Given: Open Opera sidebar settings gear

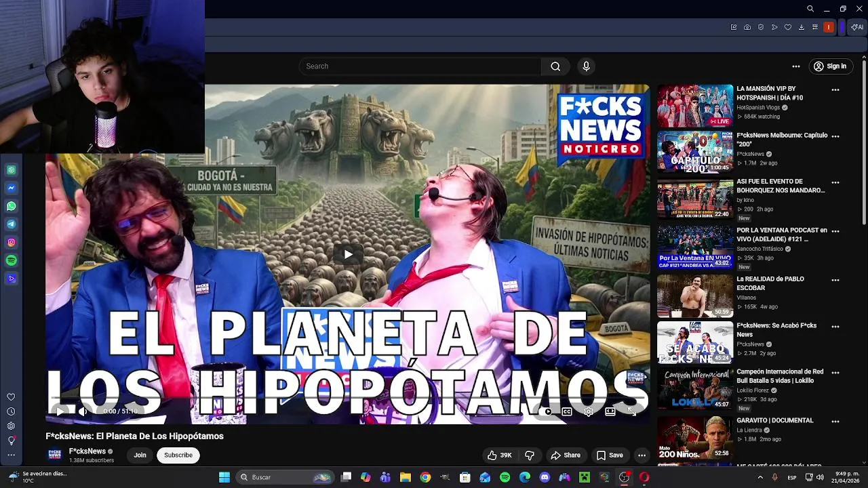Looking at the screenshot, I should [x=11, y=426].
